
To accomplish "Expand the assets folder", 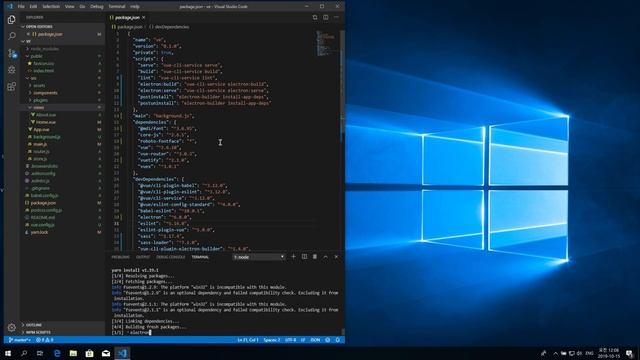I will [39, 85].
